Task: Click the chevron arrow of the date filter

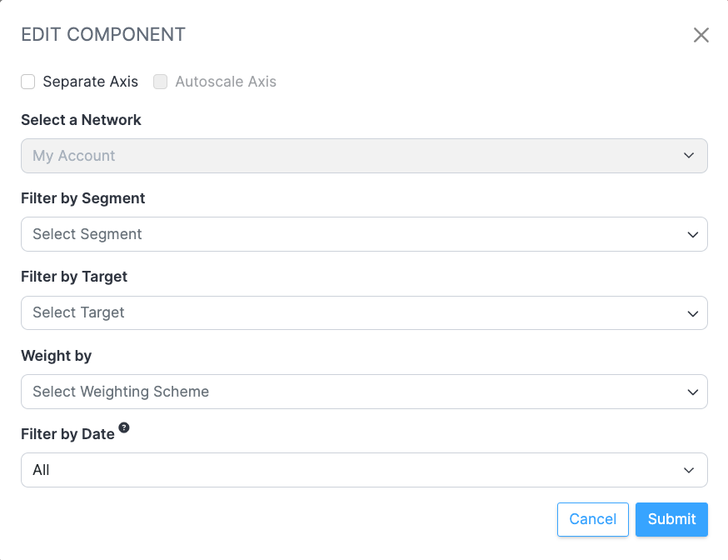Action: (x=689, y=470)
